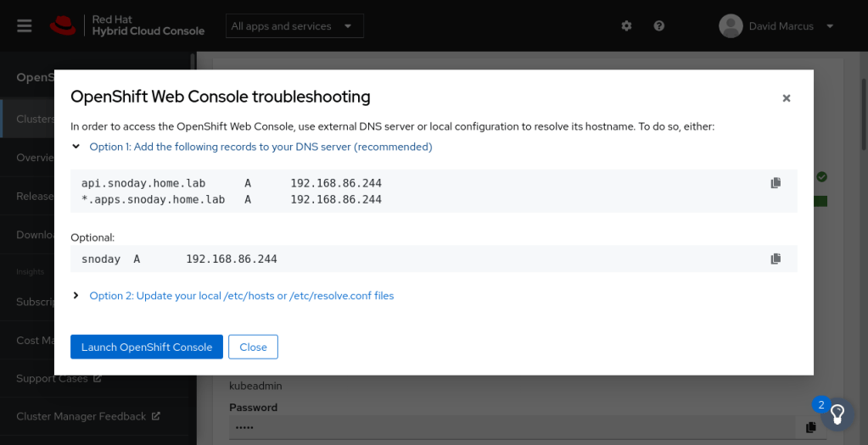Click the lightbulb notification icon
The width and height of the screenshot is (868, 445).
click(x=837, y=414)
